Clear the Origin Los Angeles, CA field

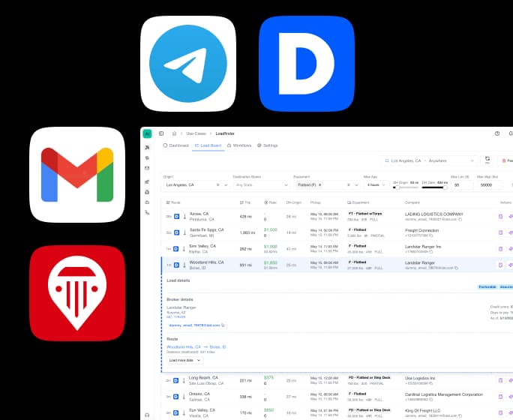(x=218, y=185)
